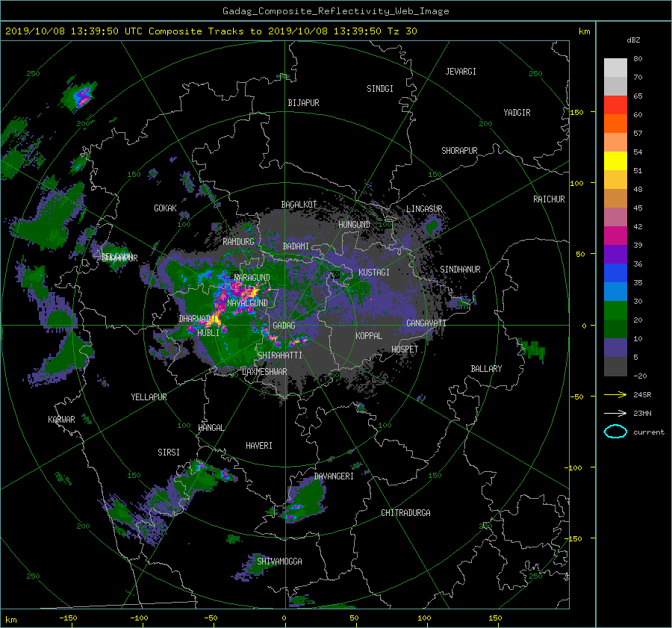672x628 pixels.
Task: Click the blue 36 dBZ color swatch
Action: [615, 273]
